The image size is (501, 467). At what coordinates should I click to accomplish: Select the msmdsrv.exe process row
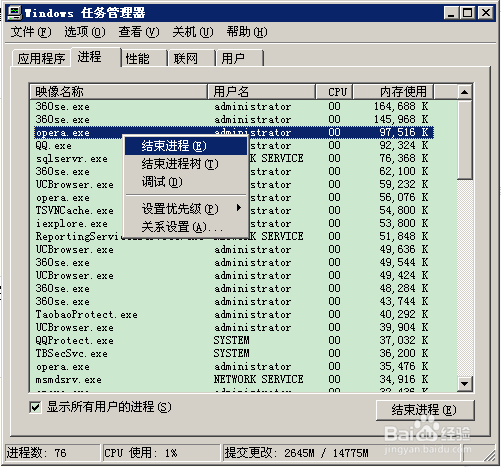pos(234,380)
